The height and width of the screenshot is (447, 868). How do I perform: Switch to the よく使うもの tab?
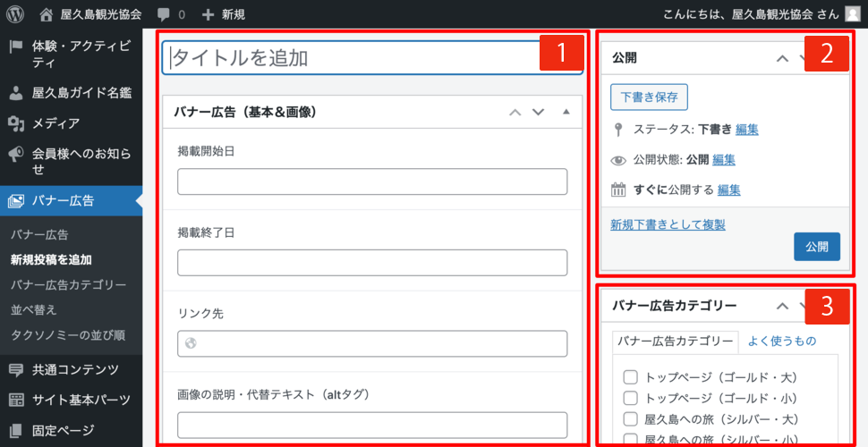point(781,341)
